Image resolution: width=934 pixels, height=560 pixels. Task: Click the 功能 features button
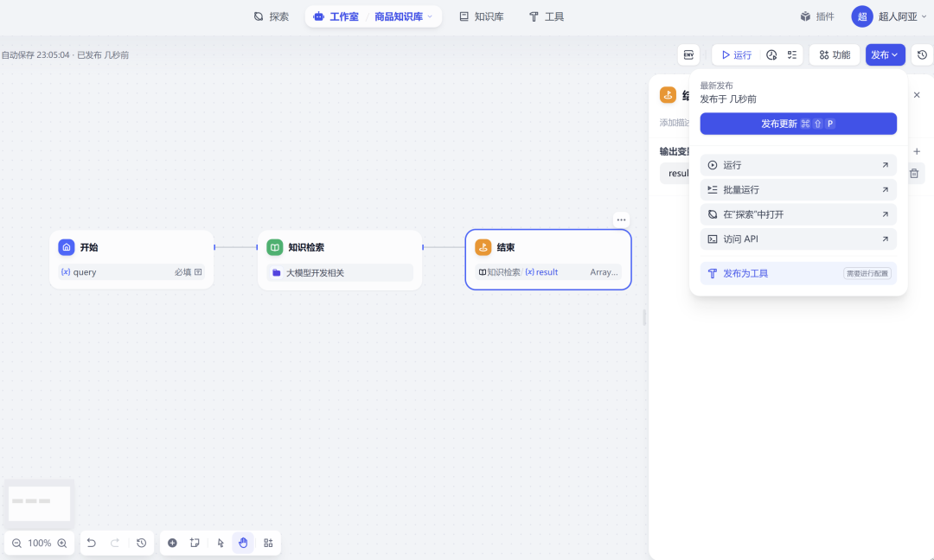click(x=834, y=55)
